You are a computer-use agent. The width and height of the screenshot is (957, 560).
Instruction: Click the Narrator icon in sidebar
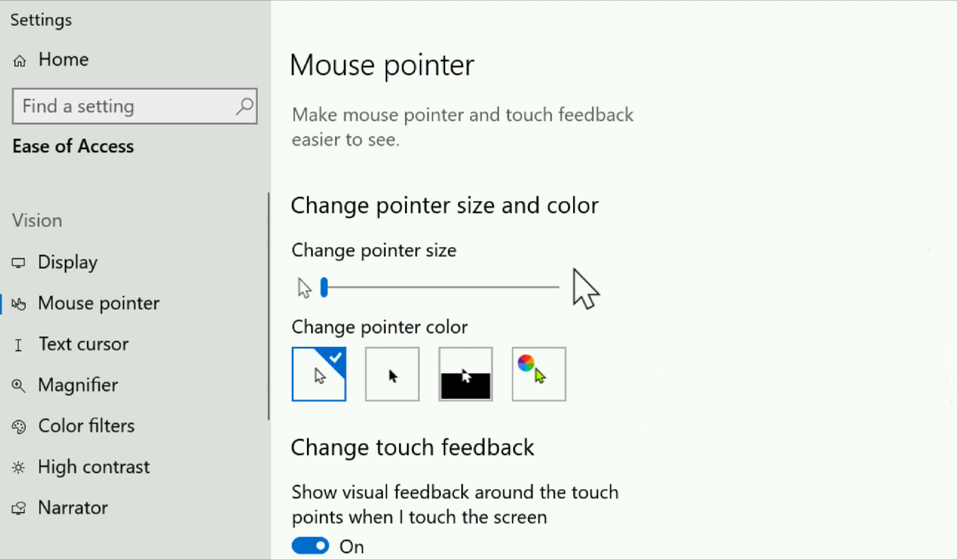[19, 508]
